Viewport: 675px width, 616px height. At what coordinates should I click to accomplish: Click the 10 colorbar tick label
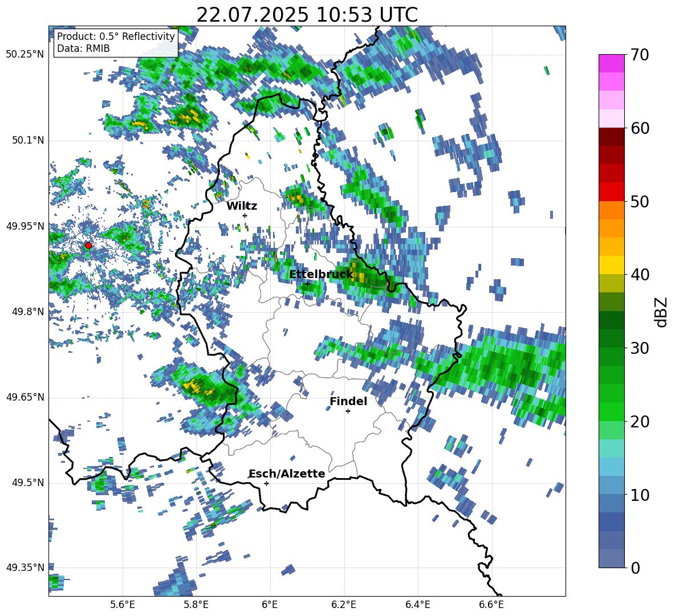pos(639,495)
